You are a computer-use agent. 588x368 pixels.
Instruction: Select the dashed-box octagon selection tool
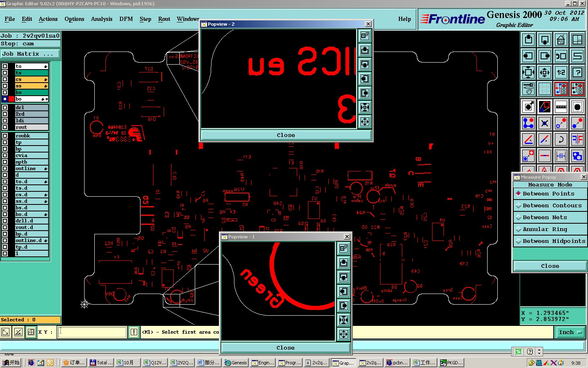tap(577, 107)
